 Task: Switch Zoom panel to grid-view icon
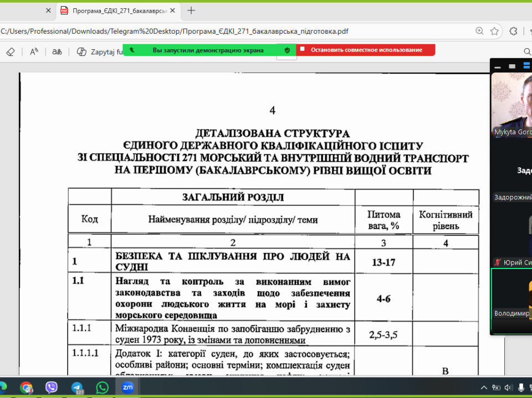pos(526,66)
